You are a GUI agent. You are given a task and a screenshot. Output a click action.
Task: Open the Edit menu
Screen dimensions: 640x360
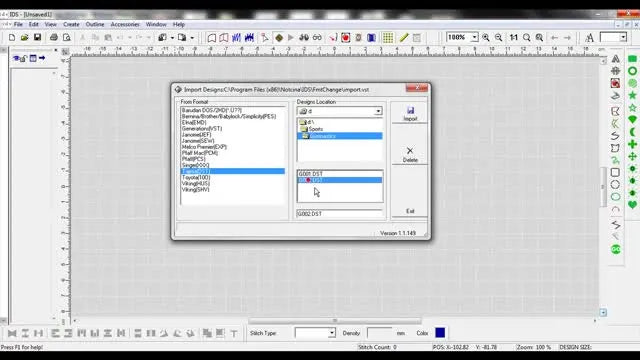33,24
